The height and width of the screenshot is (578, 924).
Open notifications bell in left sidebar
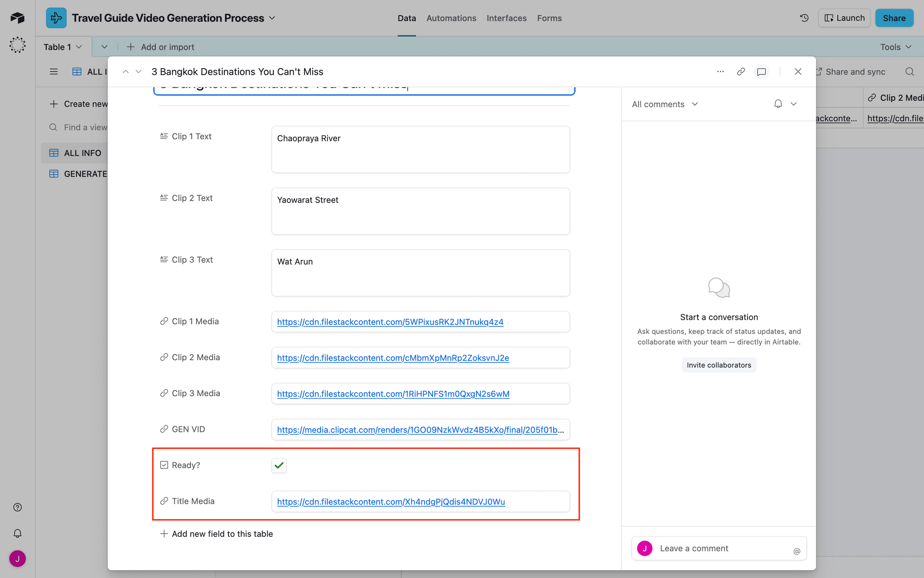(x=18, y=533)
